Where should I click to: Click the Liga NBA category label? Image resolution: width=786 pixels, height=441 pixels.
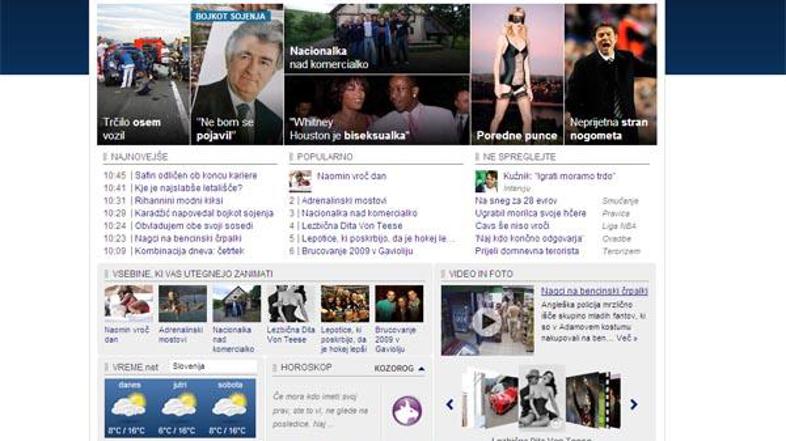point(619,226)
